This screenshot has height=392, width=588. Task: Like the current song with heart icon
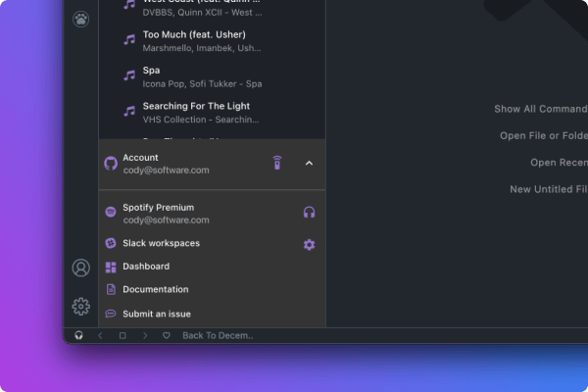coord(167,335)
